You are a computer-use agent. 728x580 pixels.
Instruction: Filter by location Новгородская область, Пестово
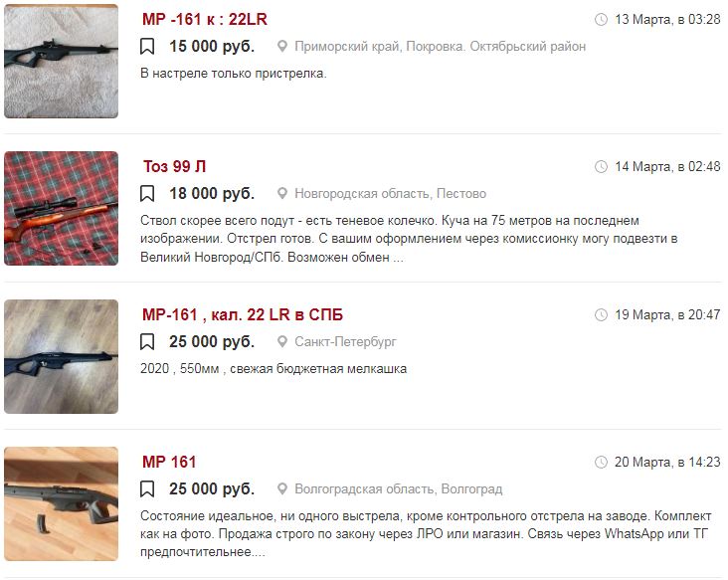click(391, 194)
